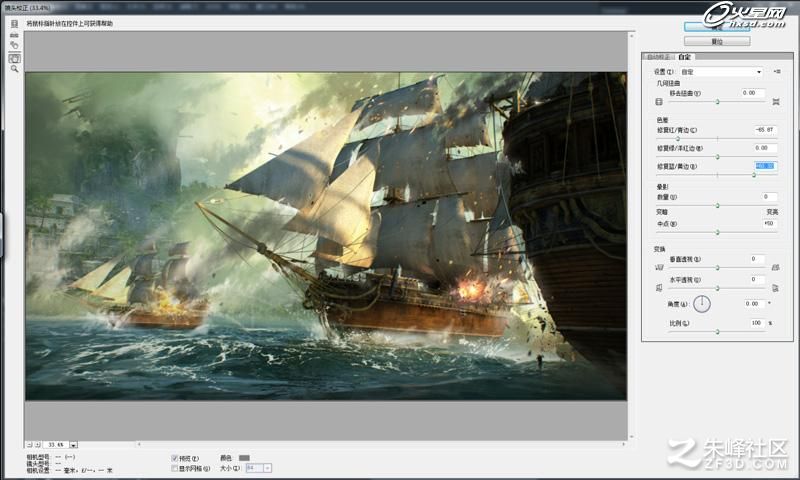This screenshot has width=800, height=480.
Task: Click the Fix Green/Magenta Fringe slider
Action: 717,157
